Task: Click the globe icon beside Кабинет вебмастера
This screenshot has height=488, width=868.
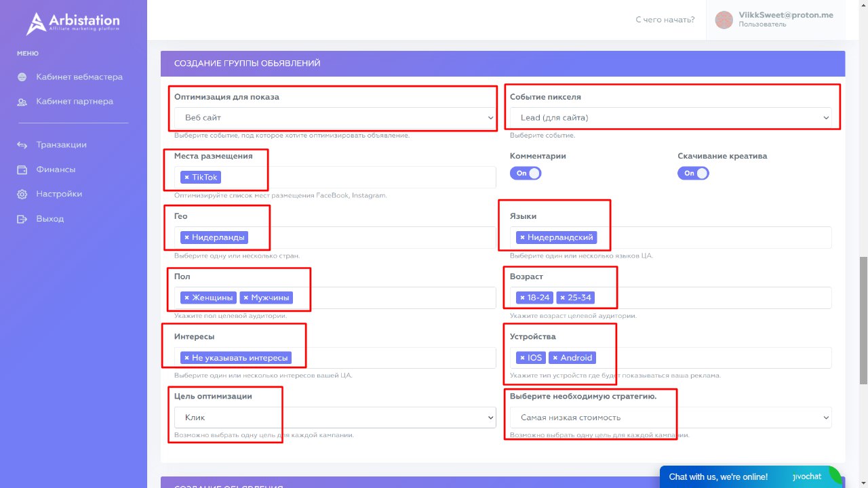Action: click(x=22, y=77)
